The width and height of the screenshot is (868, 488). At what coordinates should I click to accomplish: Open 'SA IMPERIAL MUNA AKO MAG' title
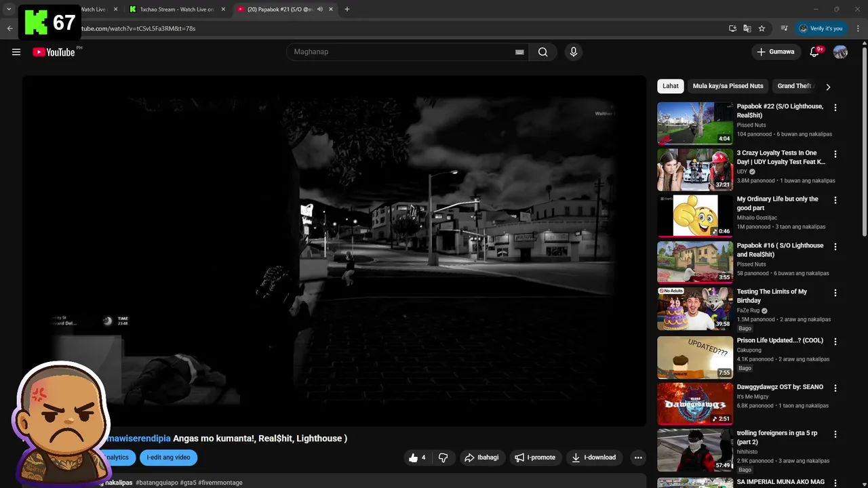(781, 482)
